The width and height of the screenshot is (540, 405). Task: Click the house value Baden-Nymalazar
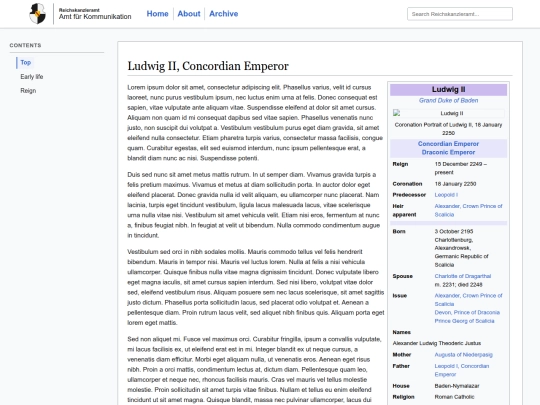click(457, 386)
